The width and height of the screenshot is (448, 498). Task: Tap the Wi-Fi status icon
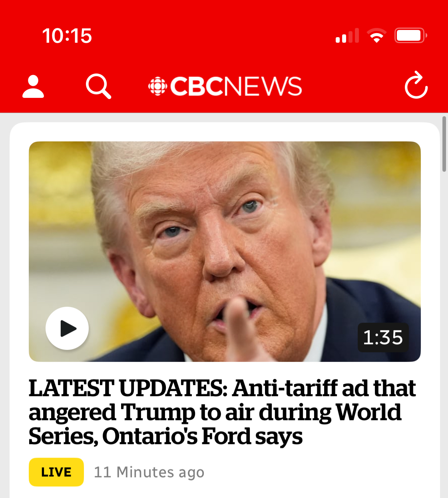click(x=376, y=36)
